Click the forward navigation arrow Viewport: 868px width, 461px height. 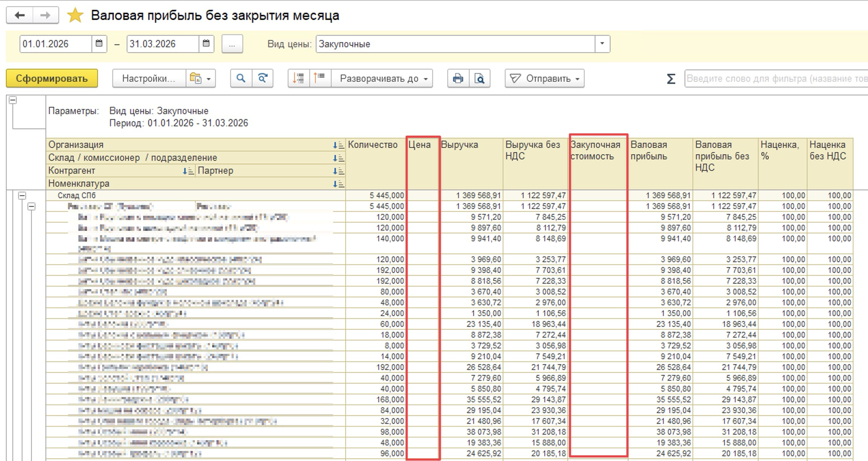(45, 15)
